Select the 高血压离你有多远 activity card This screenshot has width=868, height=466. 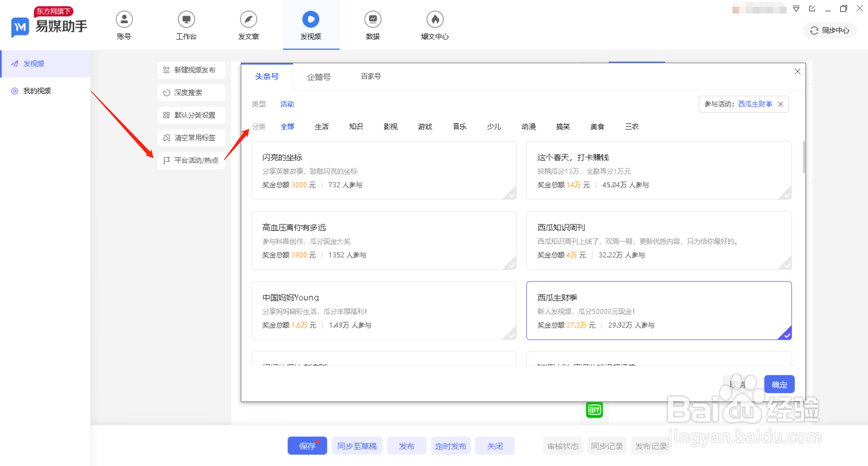tap(384, 241)
